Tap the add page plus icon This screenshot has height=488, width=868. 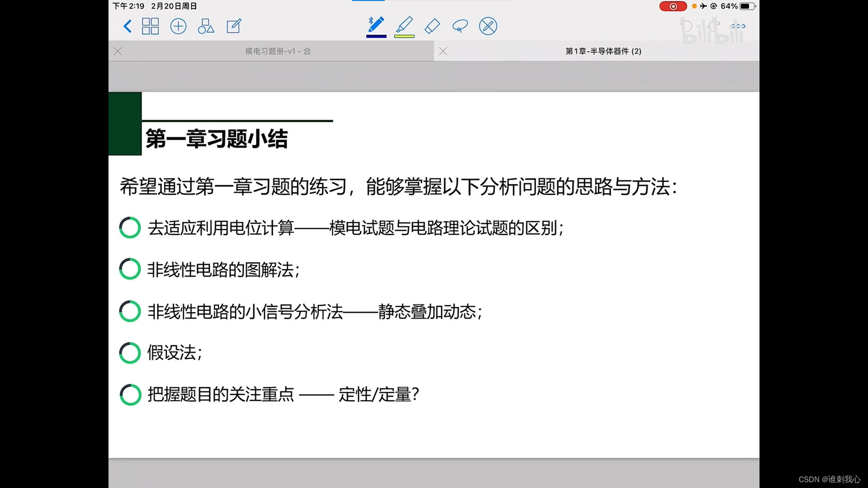pos(178,26)
